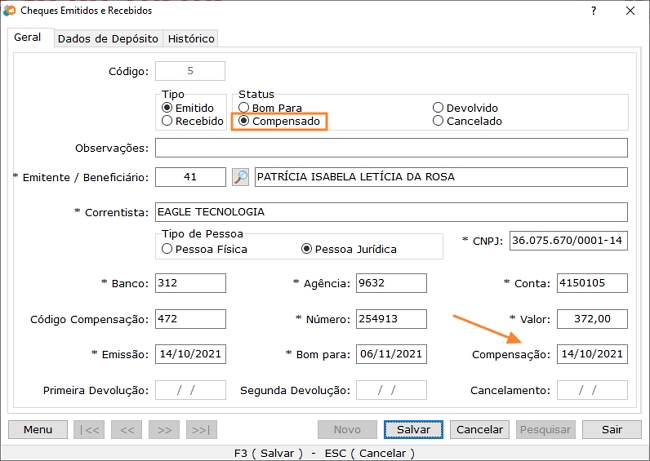Click the Salvar button
The image size is (650, 461).
tap(413, 429)
